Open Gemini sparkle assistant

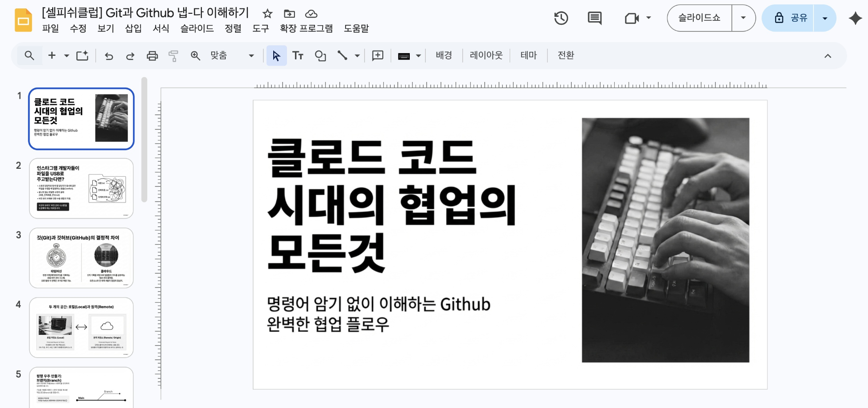tap(855, 18)
